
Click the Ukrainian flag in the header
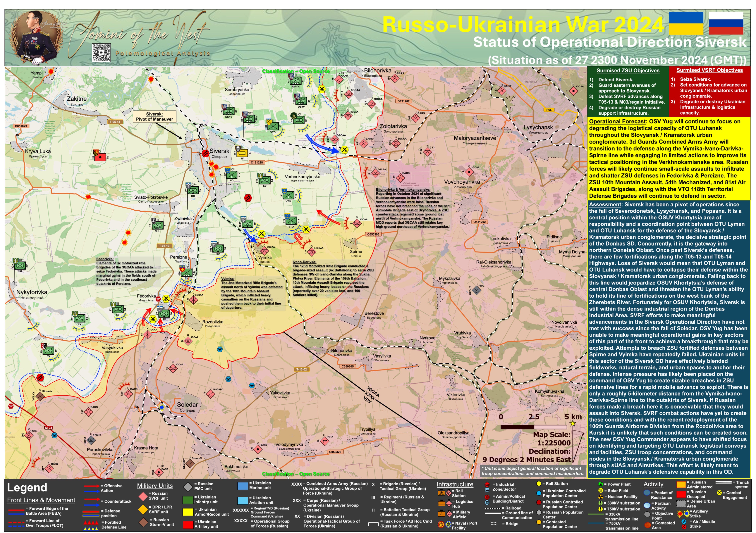[686, 23]
